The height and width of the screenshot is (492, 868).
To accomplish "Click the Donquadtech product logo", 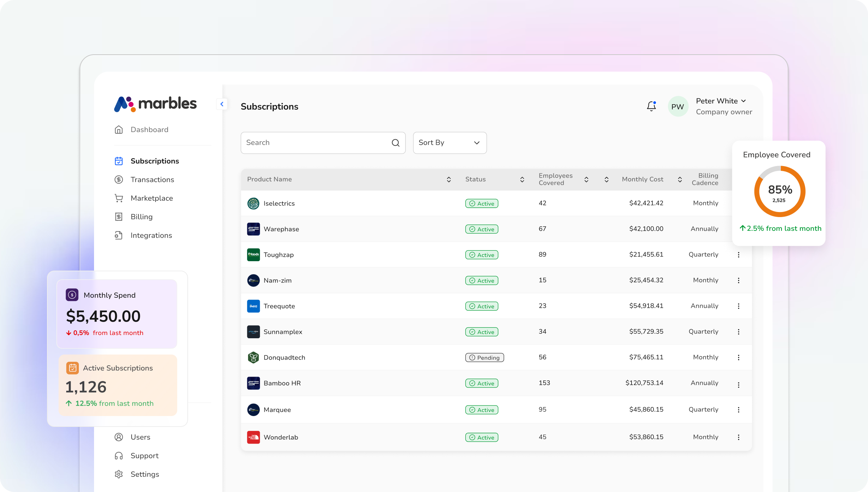I will coord(253,357).
